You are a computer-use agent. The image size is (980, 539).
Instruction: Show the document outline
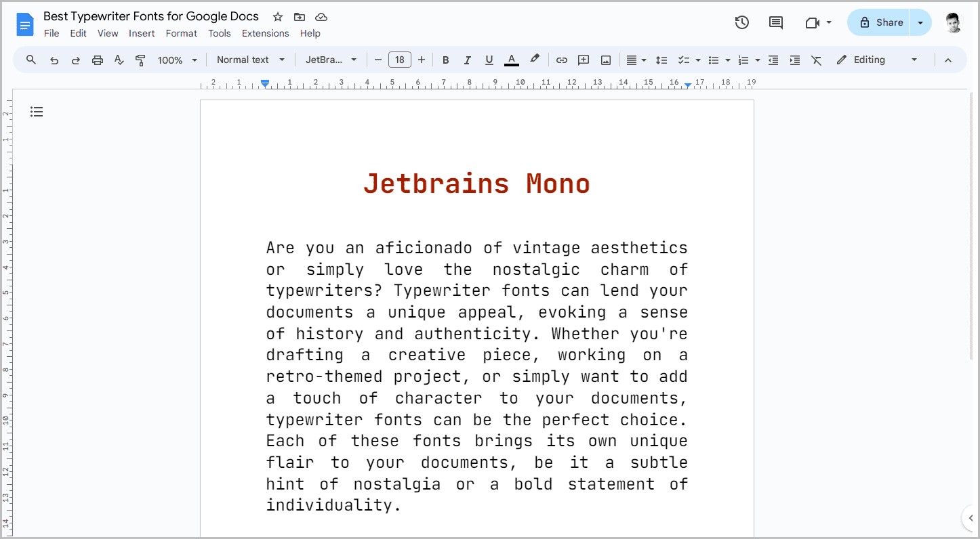pyautogui.click(x=37, y=112)
